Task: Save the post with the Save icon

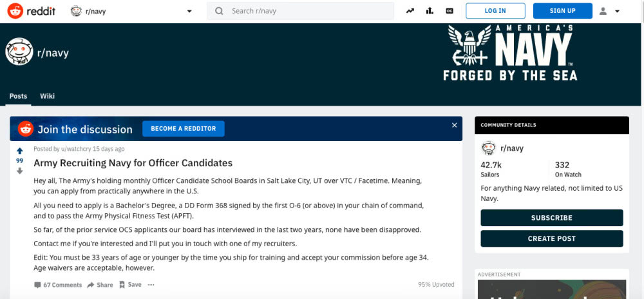Action: tap(131, 285)
